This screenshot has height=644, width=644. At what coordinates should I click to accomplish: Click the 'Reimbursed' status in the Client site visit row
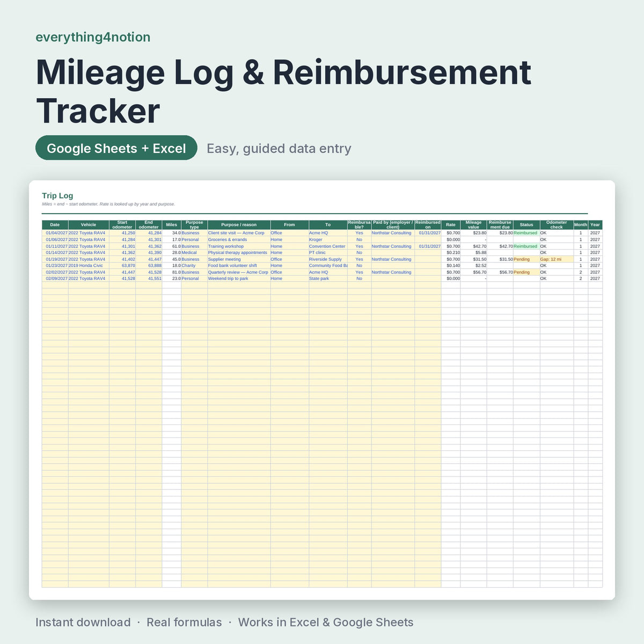(x=526, y=233)
